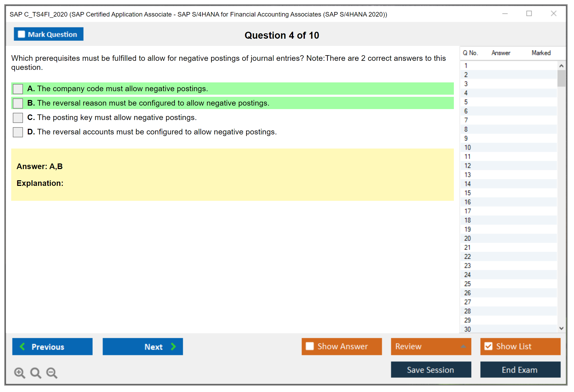Toggle the Show Answer checkbox
This screenshot has width=574, height=392.
[310, 346]
